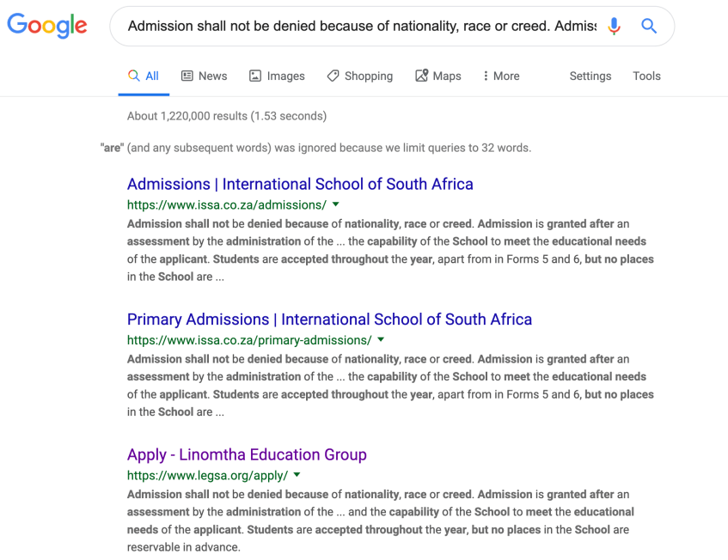
Task: Click the blue search magnifier icon
Action: point(649,27)
